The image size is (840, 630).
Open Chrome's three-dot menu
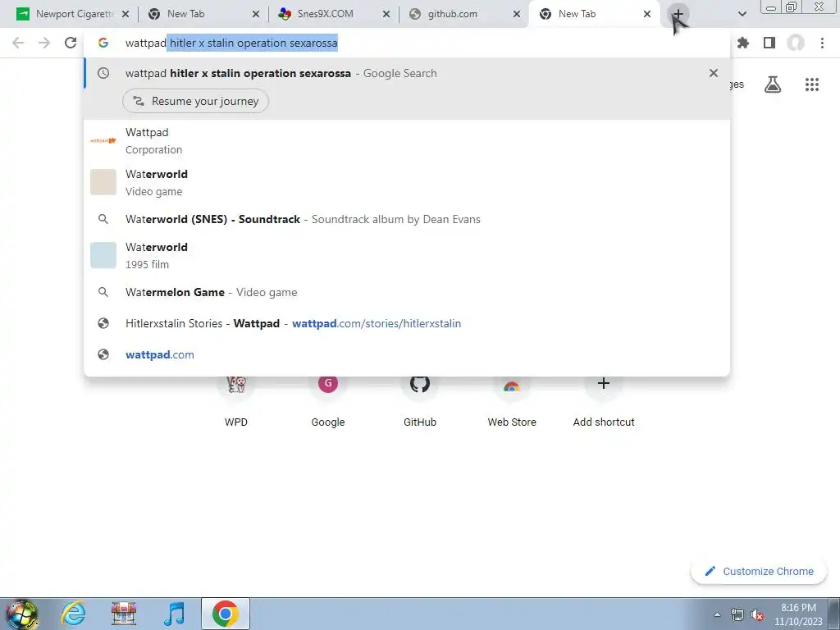pos(822,43)
